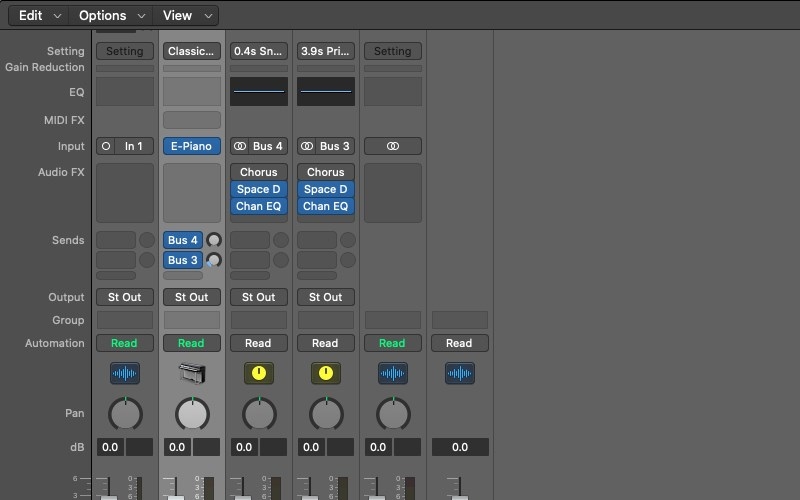Click the yellow clock icon on Bus 4 channel
The width and height of the screenshot is (800, 500).
pos(259,373)
